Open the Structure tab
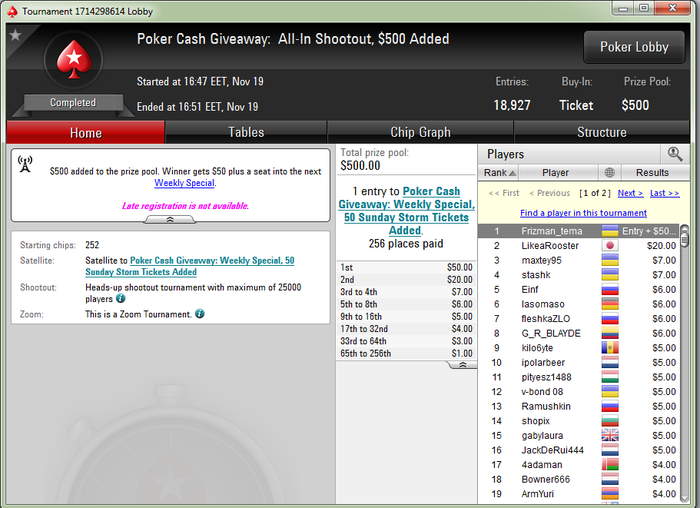 601,132
